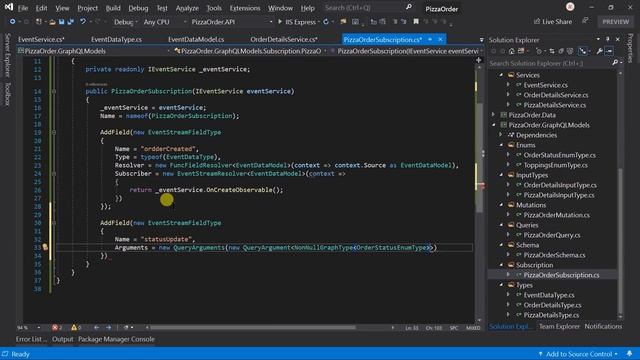Viewport: 640px width, 360px height.
Task: Click the warning count icon in editor status strip
Action: point(74,327)
